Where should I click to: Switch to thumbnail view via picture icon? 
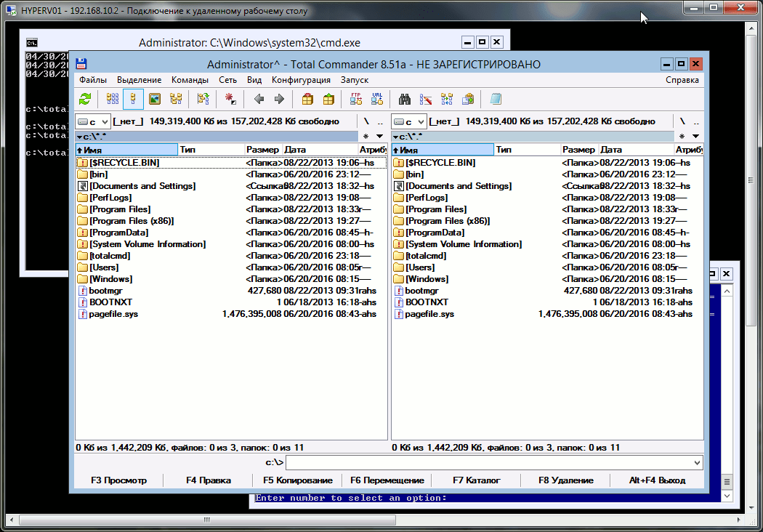[154, 99]
